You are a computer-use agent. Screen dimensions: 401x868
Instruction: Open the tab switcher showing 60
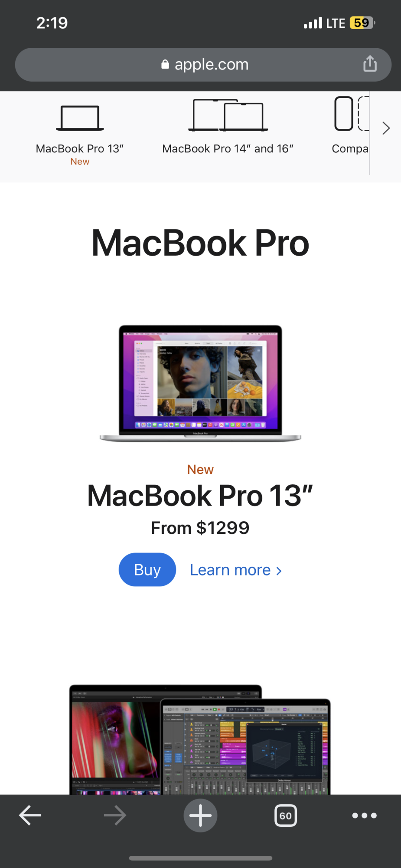coord(286,815)
